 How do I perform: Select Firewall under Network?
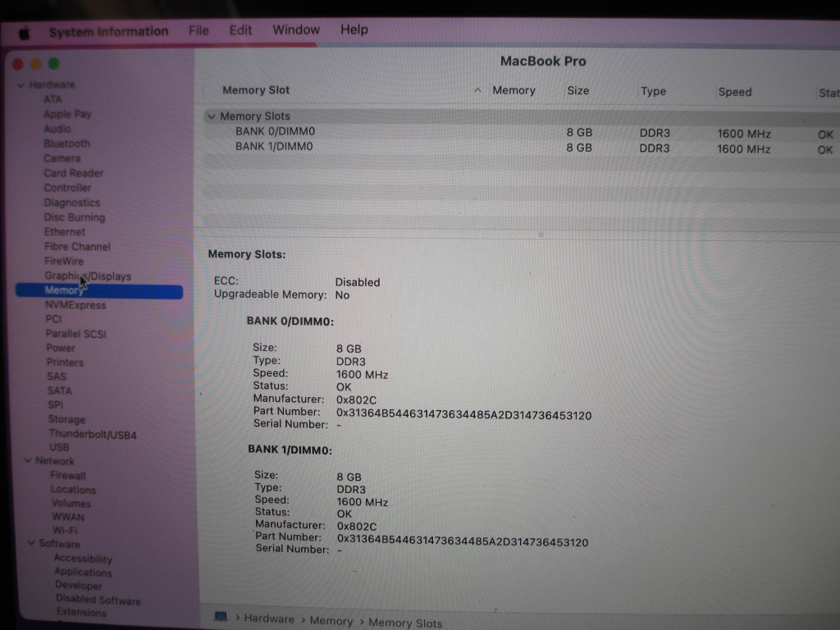68,476
